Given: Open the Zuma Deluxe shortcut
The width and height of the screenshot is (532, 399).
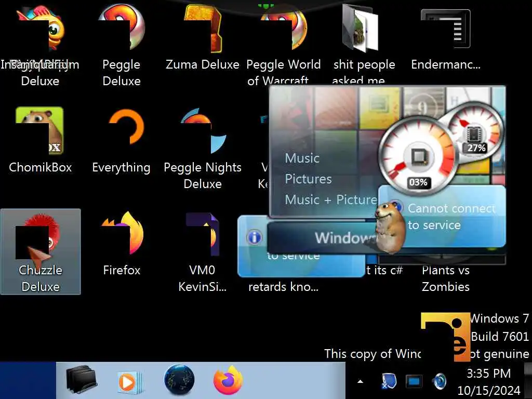Looking at the screenshot, I should coord(203,37).
